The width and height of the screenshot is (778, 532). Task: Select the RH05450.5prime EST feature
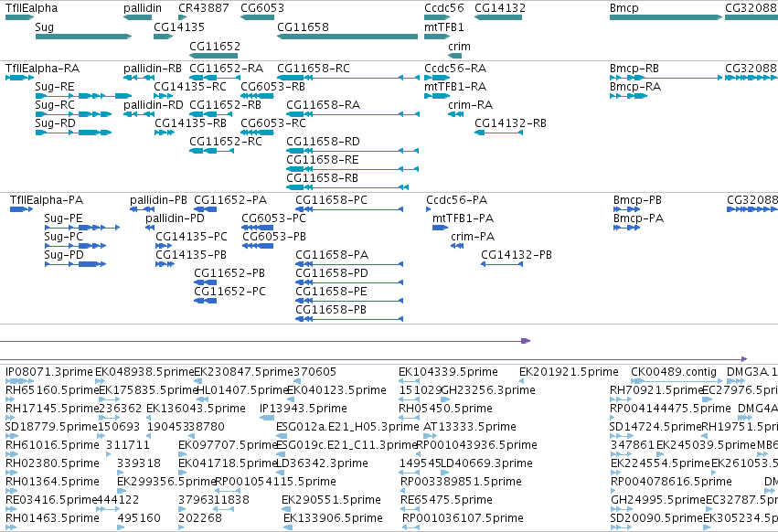(x=410, y=418)
